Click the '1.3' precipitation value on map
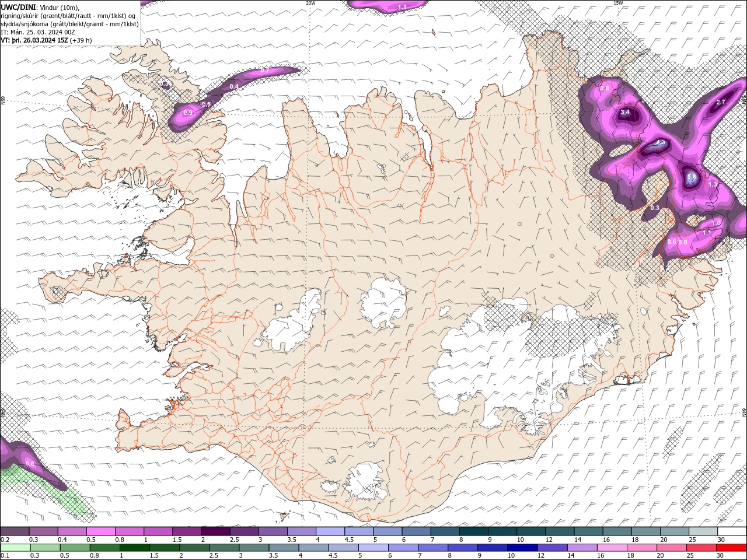747x560 pixels. (x=713, y=184)
